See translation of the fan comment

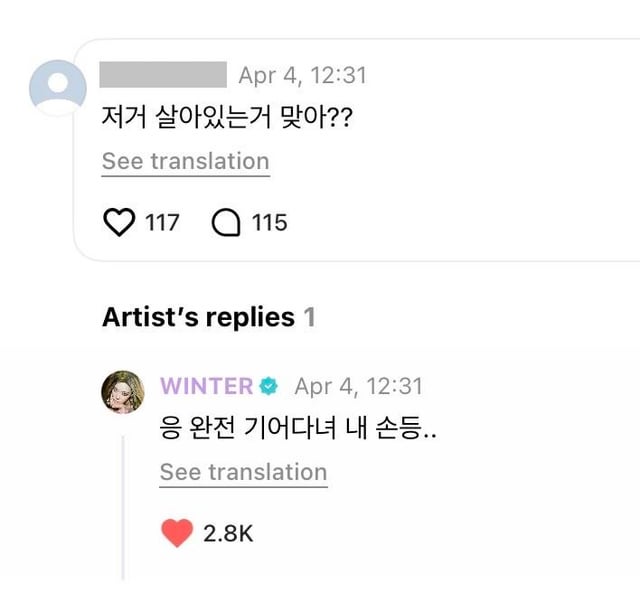point(186,161)
